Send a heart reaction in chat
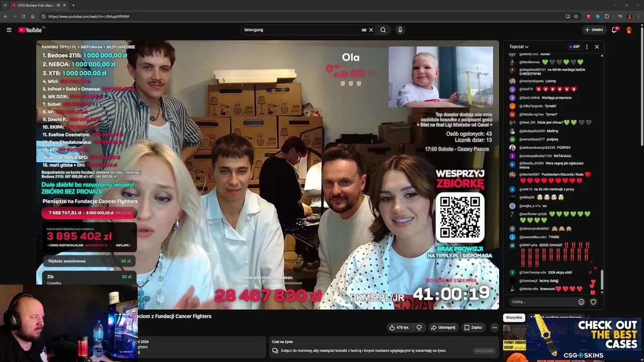This screenshot has width=644, height=362. (x=593, y=302)
